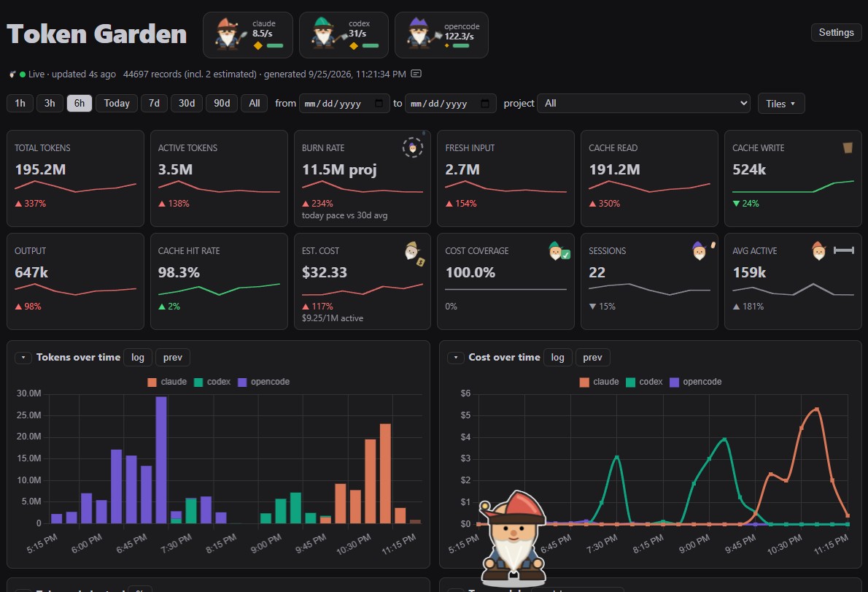Select the 7d time range

pos(154,104)
